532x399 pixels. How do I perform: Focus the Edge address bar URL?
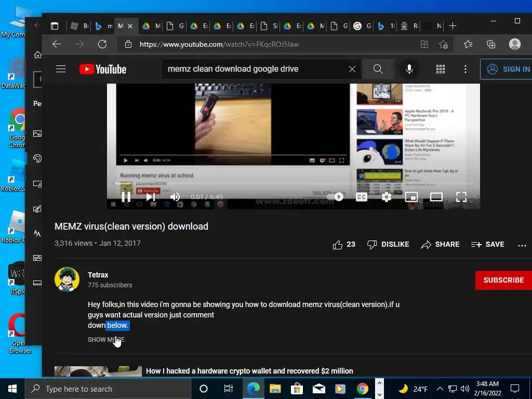click(x=219, y=44)
